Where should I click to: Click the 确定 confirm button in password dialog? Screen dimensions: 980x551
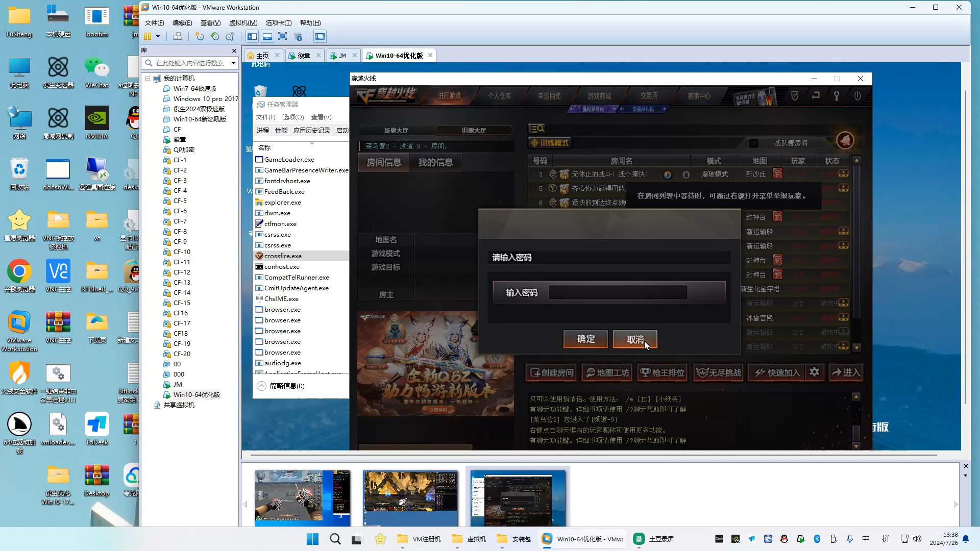point(585,339)
